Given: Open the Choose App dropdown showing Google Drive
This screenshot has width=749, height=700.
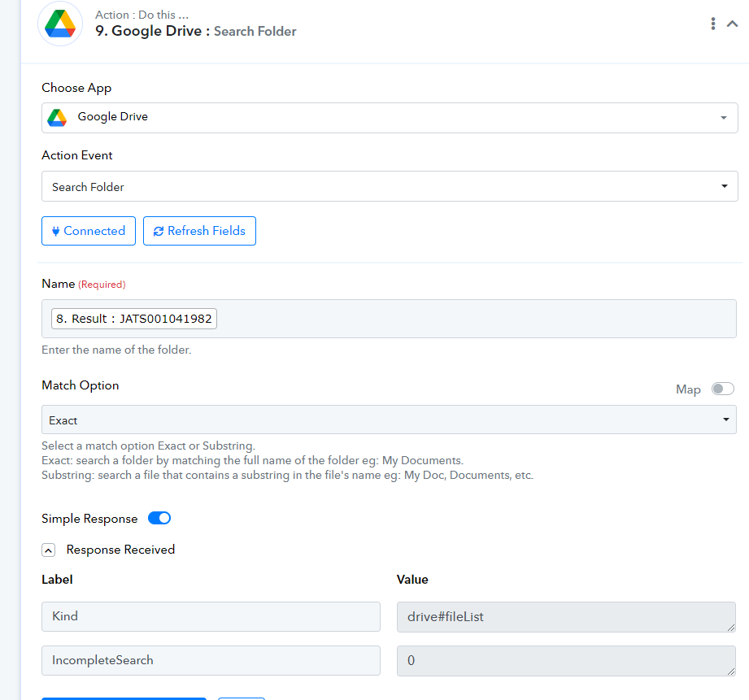Looking at the screenshot, I should pyautogui.click(x=390, y=117).
